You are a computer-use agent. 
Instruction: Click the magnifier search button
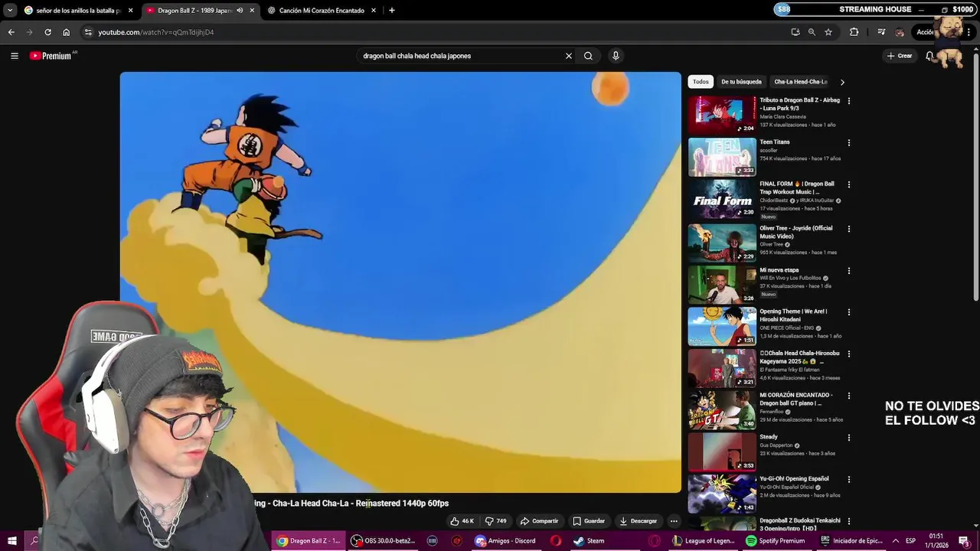[x=588, y=56]
